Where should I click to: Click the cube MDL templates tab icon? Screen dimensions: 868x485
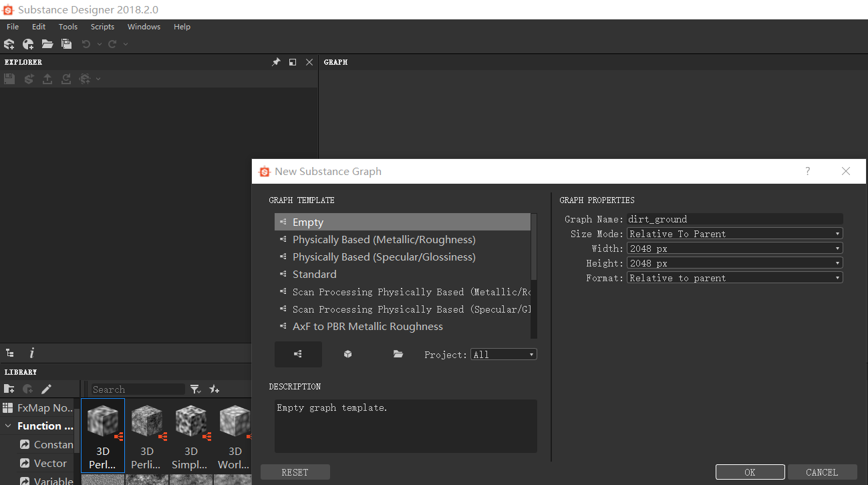click(348, 354)
